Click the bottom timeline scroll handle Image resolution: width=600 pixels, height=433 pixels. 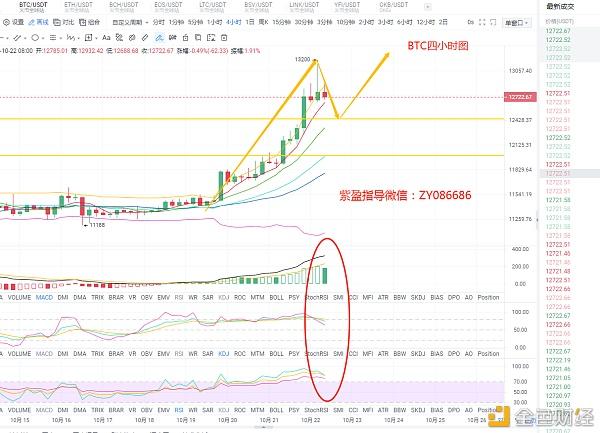pos(263,427)
